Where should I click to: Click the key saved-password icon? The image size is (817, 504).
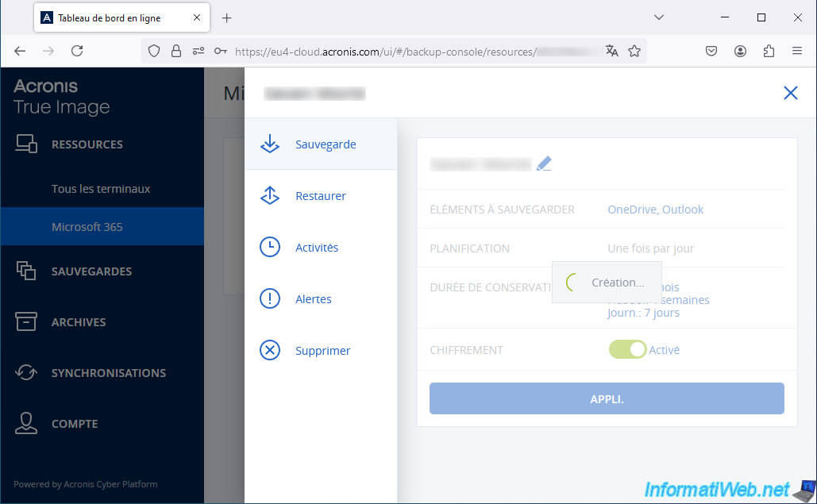(221, 51)
